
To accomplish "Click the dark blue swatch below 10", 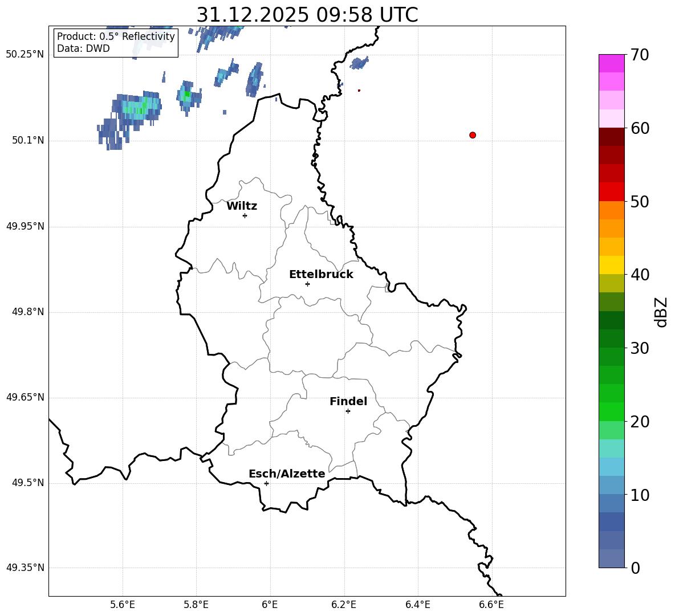I will pos(611,521).
